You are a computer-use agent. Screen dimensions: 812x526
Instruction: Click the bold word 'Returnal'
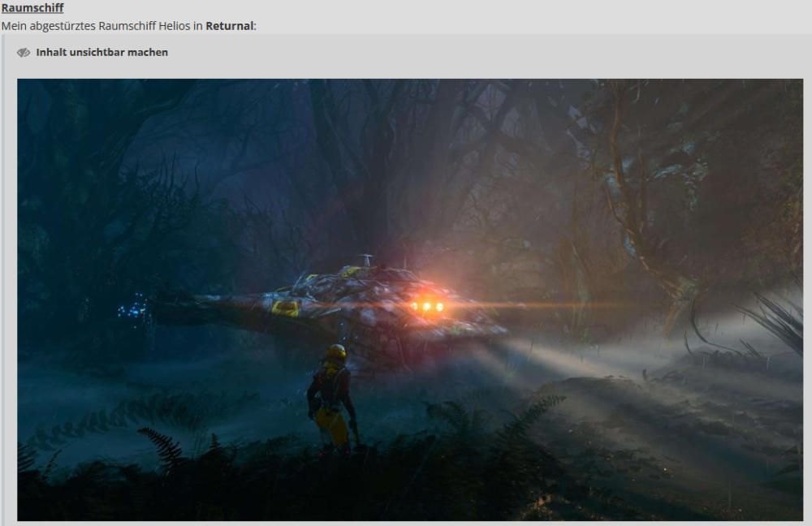pos(230,26)
